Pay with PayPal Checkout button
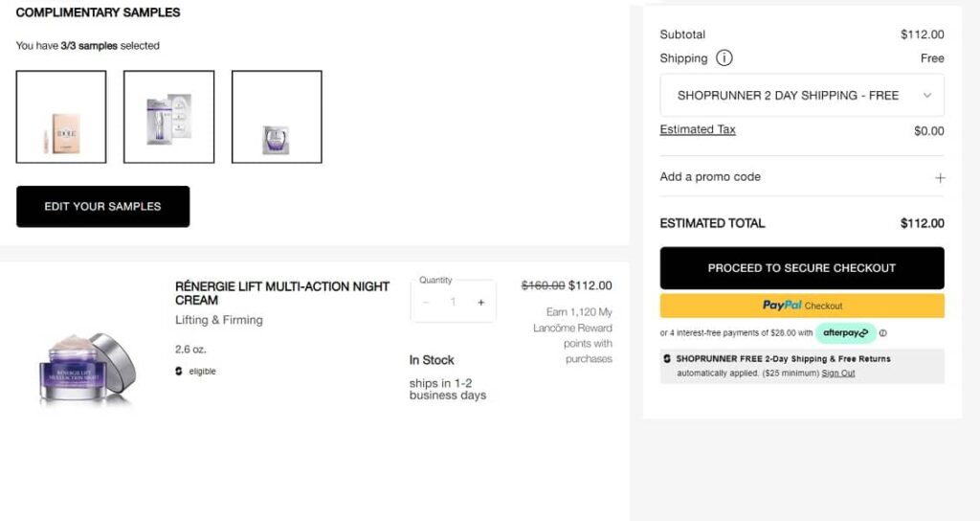Viewport: 980px width, 521px height. pos(802,306)
